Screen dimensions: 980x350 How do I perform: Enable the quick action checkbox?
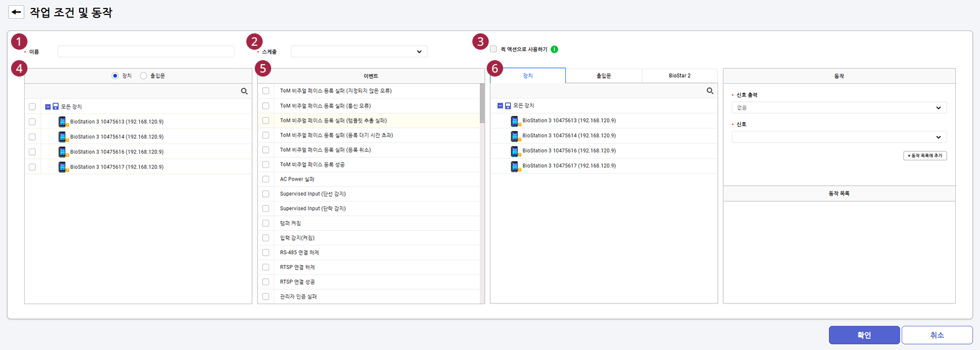[x=493, y=49]
